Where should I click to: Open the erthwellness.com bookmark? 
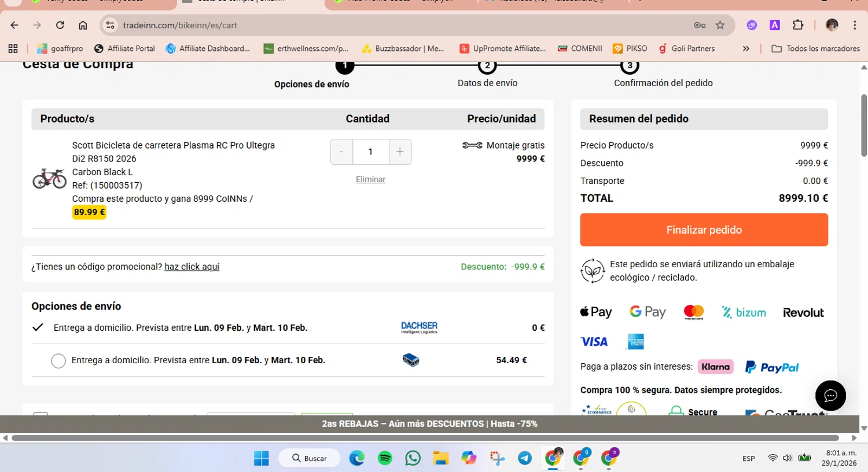(306, 49)
